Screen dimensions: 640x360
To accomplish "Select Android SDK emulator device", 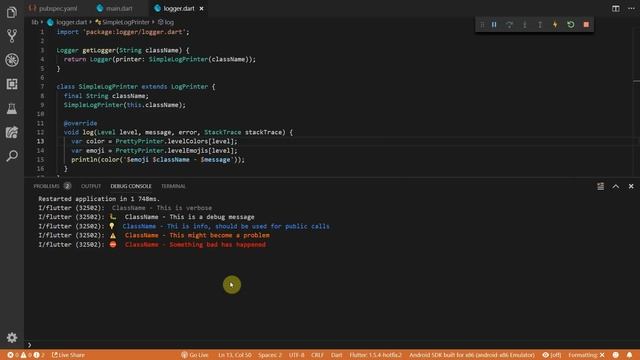I will coord(471,355).
